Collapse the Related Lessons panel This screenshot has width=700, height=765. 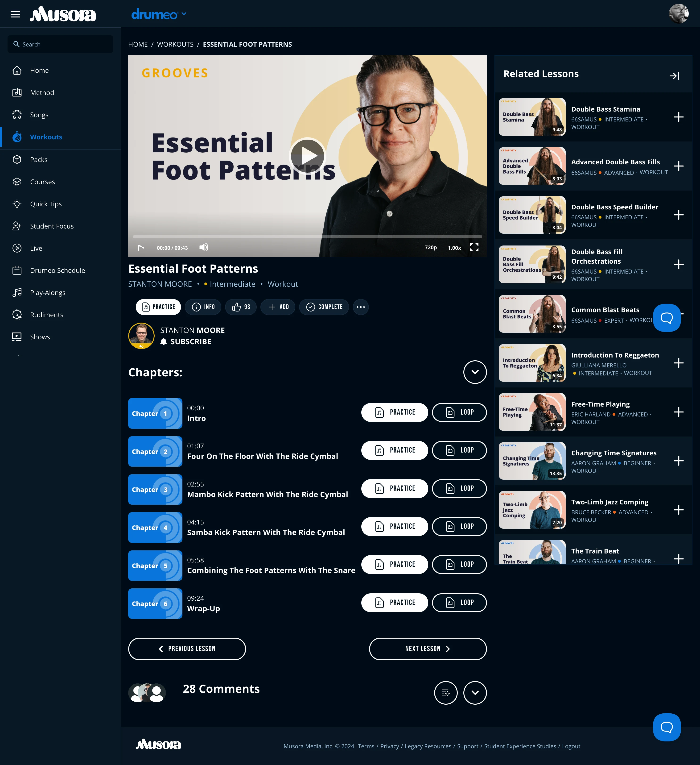click(x=674, y=76)
